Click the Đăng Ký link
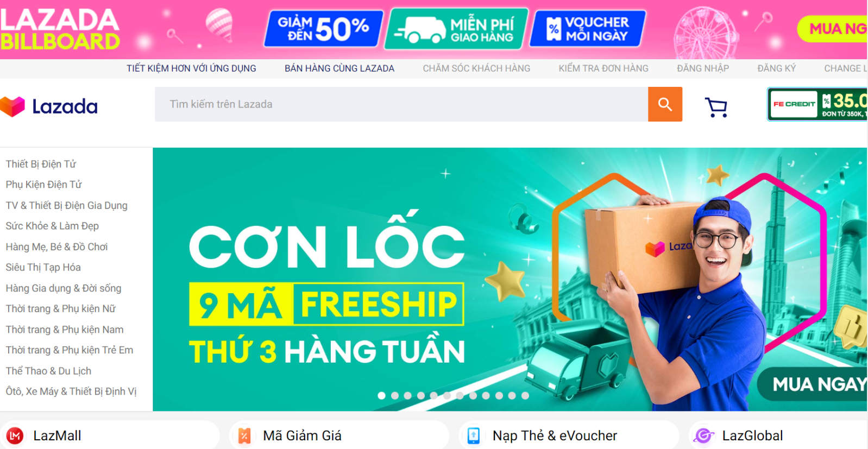 (776, 68)
